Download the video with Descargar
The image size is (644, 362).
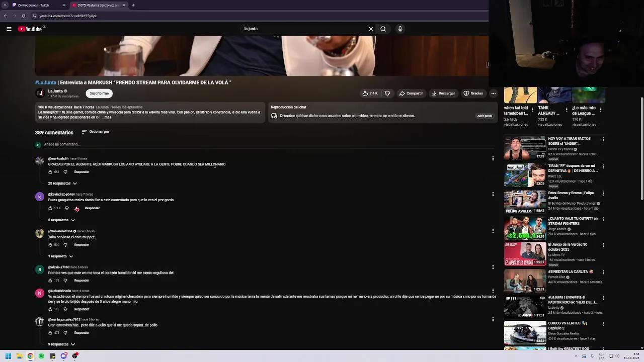[443, 94]
